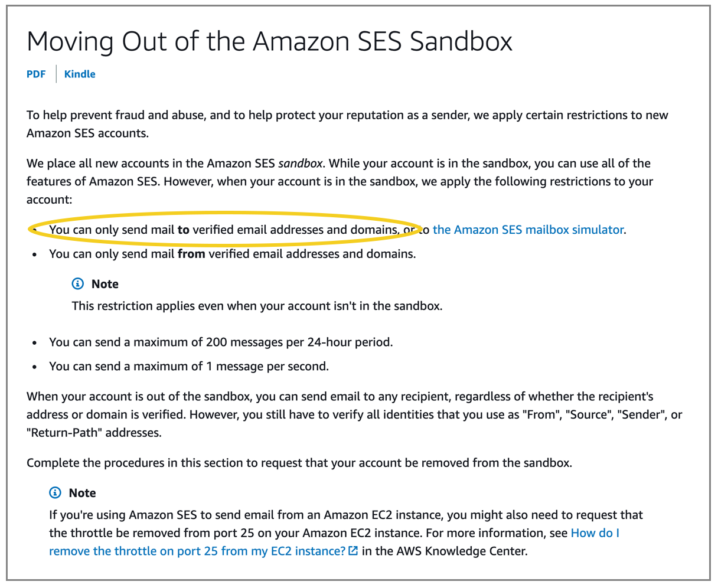Viewport: 718px width, 588px height.
Task: Click the 'To help prevent fraud' intro paragraph
Action: (x=347, y=124)
